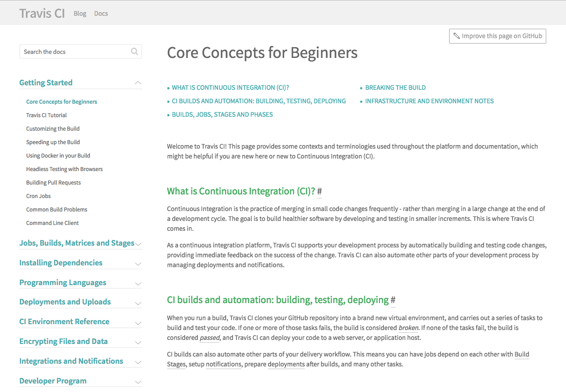Open the deployments link in paragraph
This screenshot has width=566, height=392.
286,364
